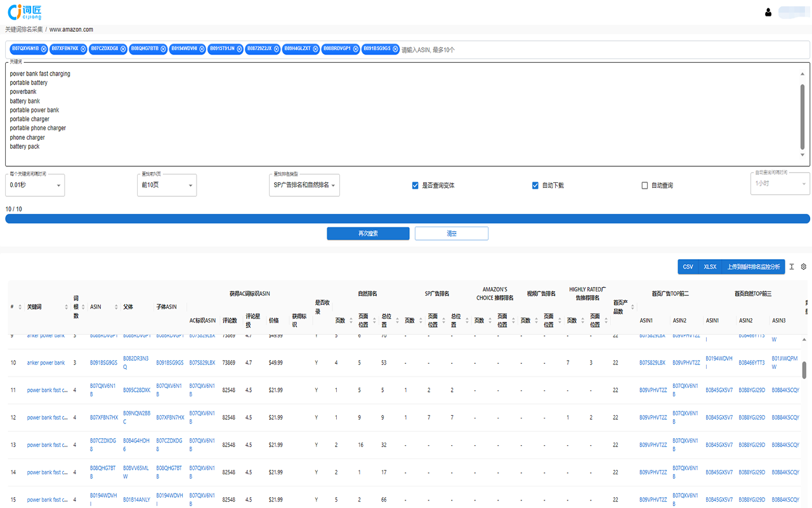Export results as XLSX
The height and width of the screenshot is (508, 812).
[x=710, y=267]
